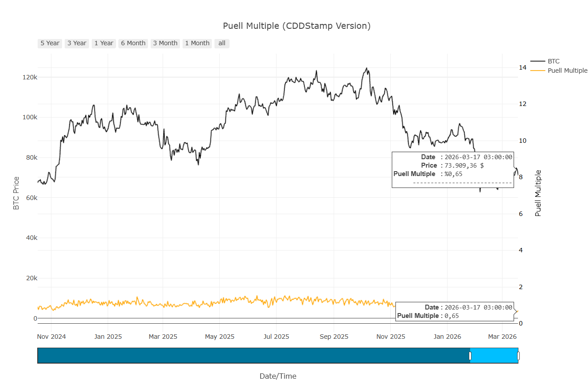Click the chart title Puell Multiple (CDDStamp Version)
The width and height of the screenshot is (588, 392).
[x=296, y=26]
